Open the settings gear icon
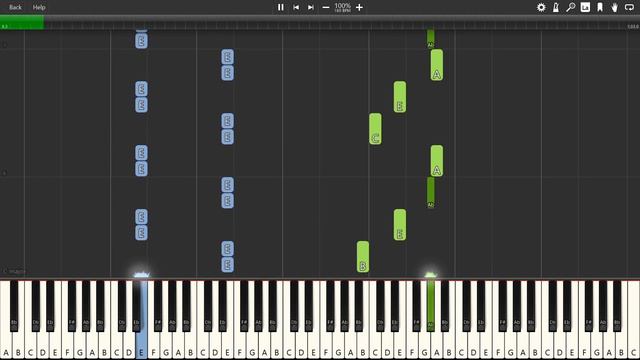The height and width of the screenshot is (360, 640). pos(541,7)
